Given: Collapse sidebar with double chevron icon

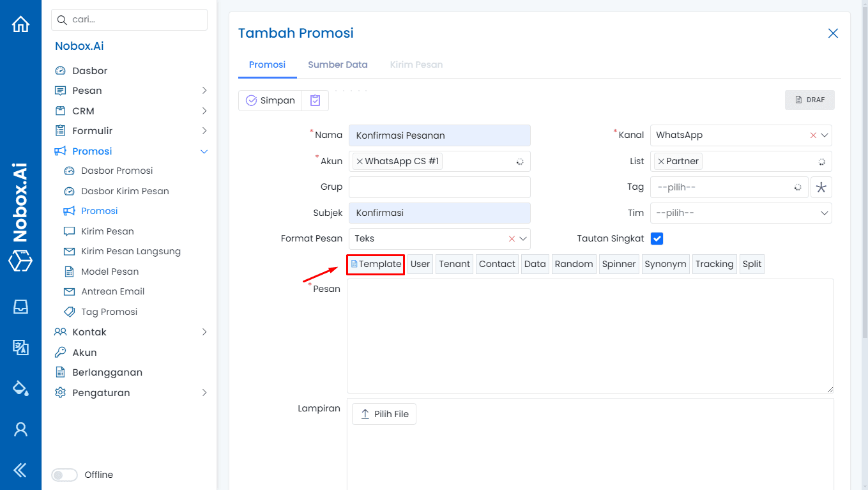Looking at the screenshot, I should pyautogui.click(x=20, y=471).
